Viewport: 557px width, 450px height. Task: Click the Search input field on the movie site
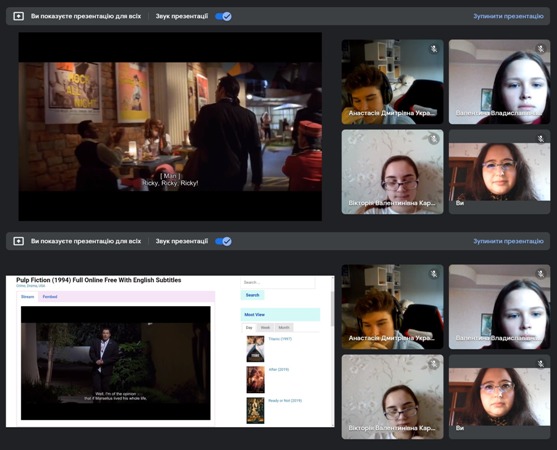(278, 282)
